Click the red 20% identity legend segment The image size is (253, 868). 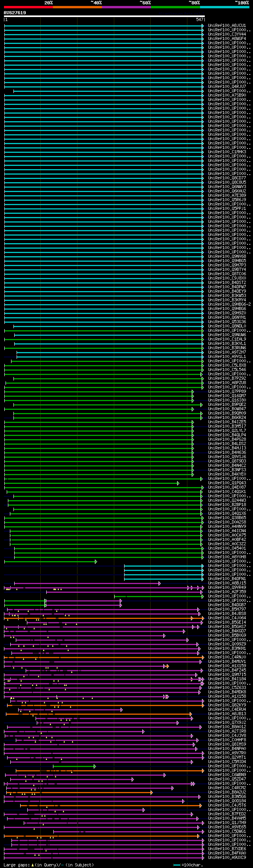[28, 7]
